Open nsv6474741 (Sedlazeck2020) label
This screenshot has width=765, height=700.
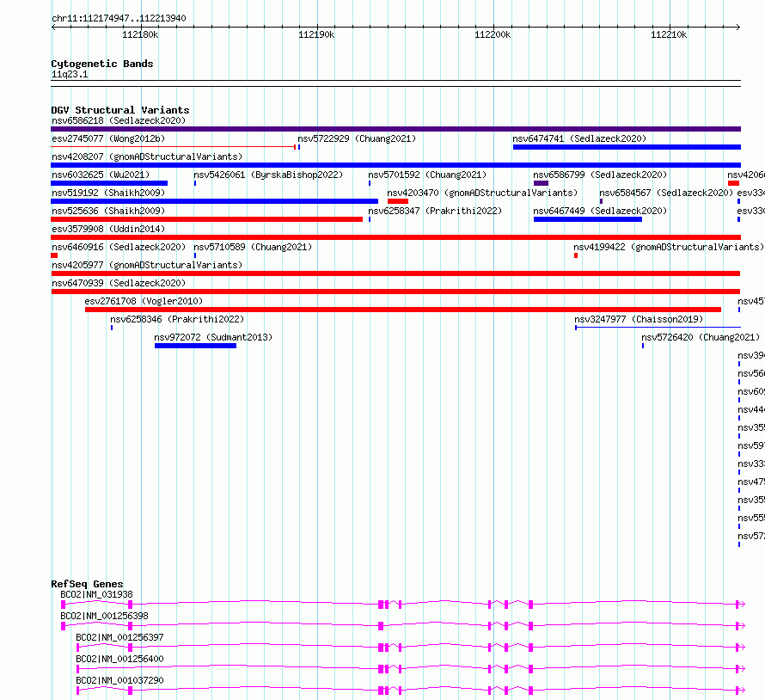coord(579,138)
